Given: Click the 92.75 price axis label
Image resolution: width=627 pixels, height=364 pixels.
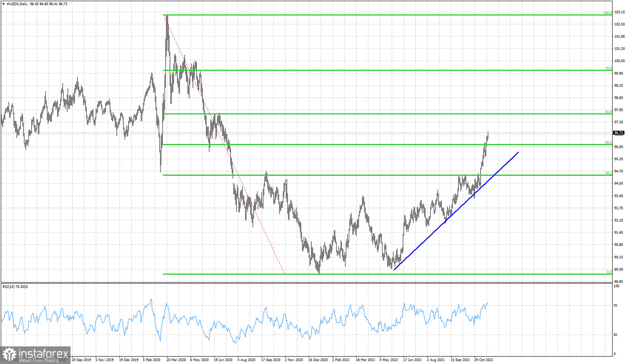Looking at the screenshot, I should 619,208.
